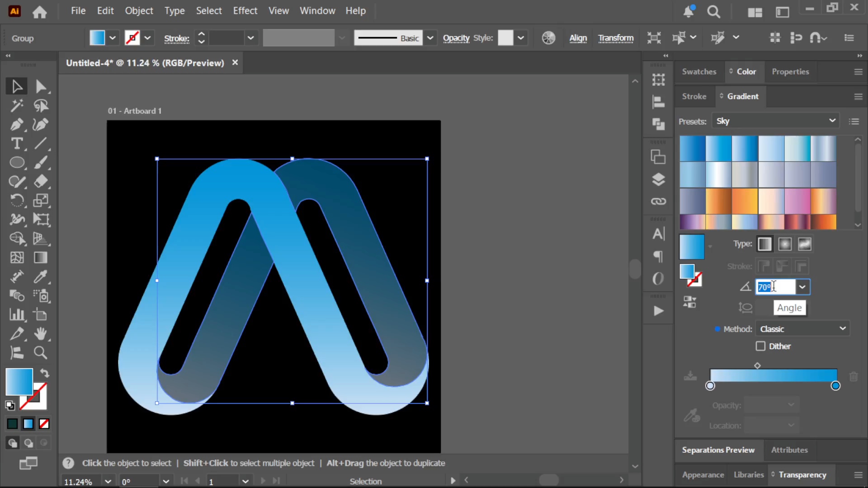Choose the Line Segment tool
This screenshot has width=868, height=488.
pyautogui.click(x=41, y=144)
